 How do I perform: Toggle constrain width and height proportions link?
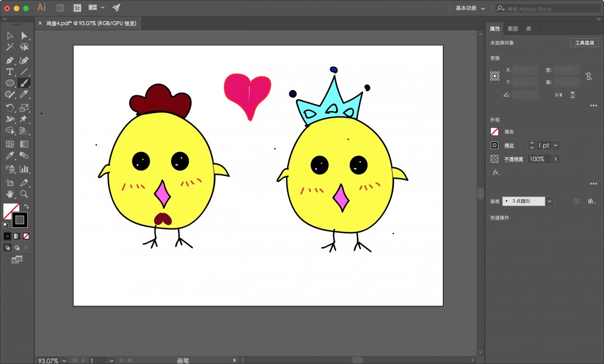(588, 76)
